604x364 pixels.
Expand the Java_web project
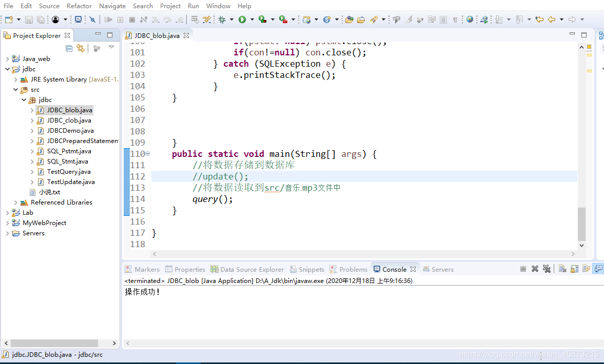[x=7, y=59]
